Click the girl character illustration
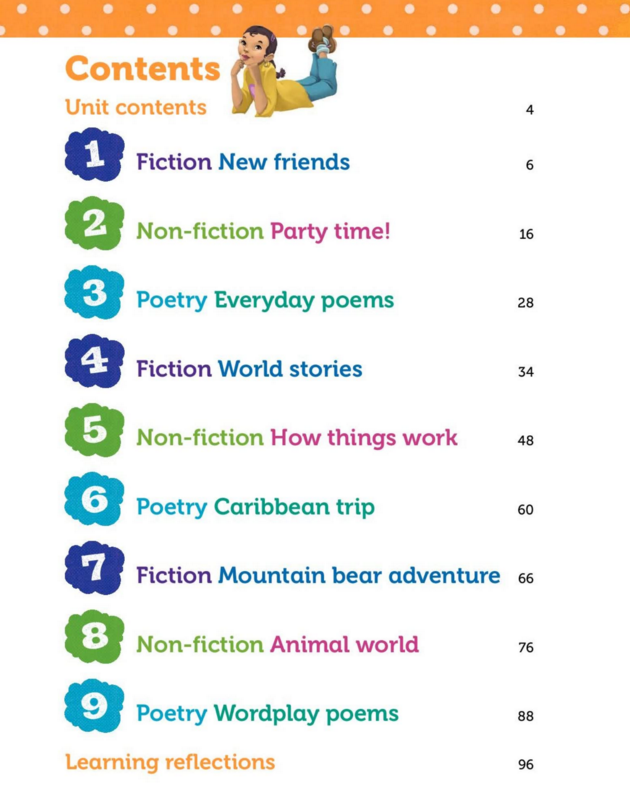The width and height of the screenshot is (630, 799). point(283,70)
